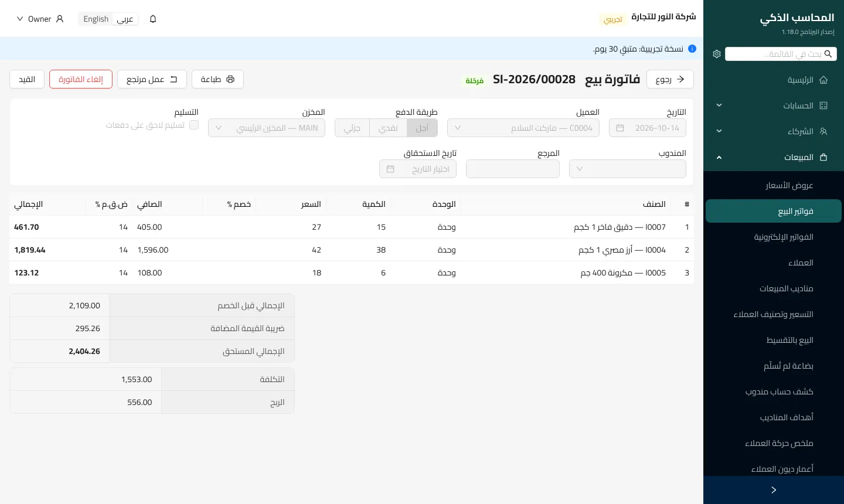Click the search field in sidebar
Image resolution: width=844 pixels, height=504 pixels.
tap(781, 54)
